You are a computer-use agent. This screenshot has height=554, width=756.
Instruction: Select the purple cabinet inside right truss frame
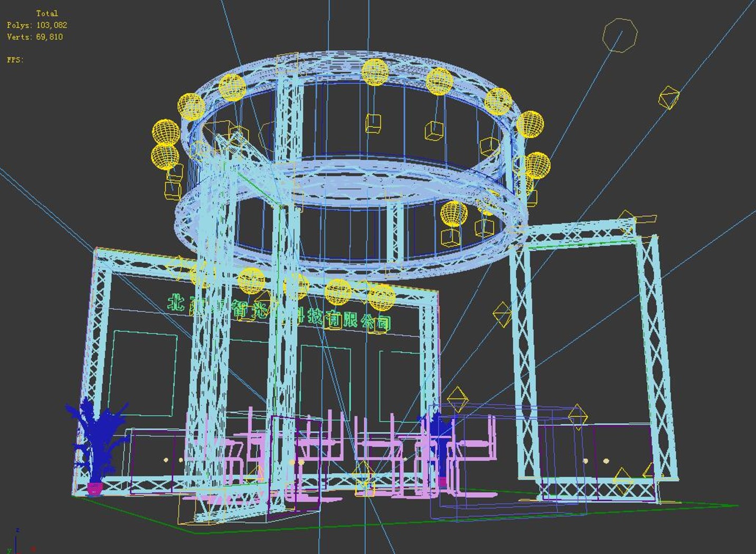pyautogui.click(x=597, y=462)
